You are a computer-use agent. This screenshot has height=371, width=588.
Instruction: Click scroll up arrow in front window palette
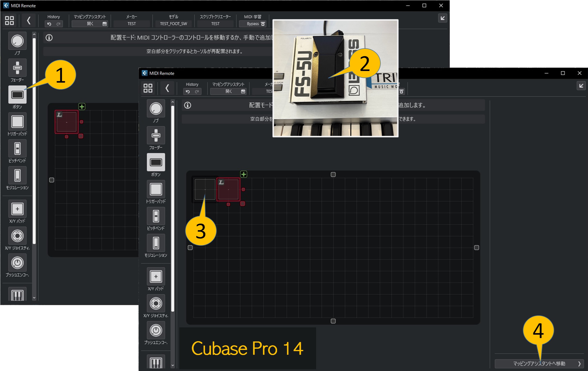[x=173, y=102]
